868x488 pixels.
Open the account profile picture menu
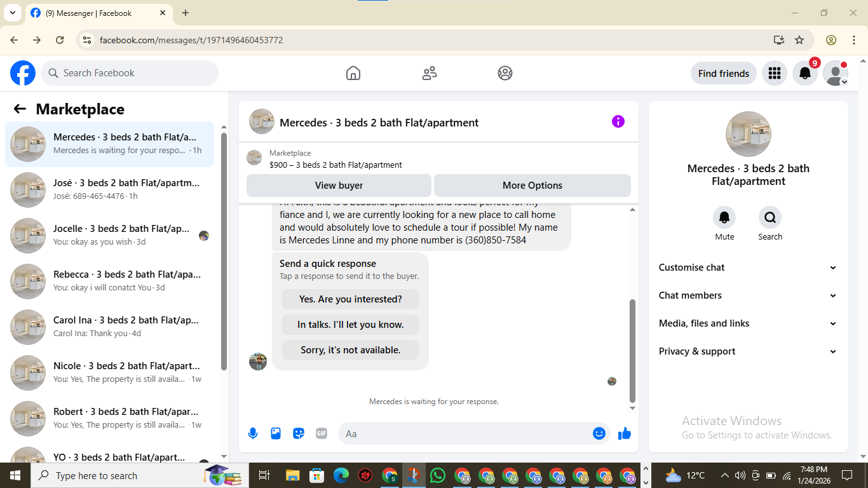[x=836, y=73]
